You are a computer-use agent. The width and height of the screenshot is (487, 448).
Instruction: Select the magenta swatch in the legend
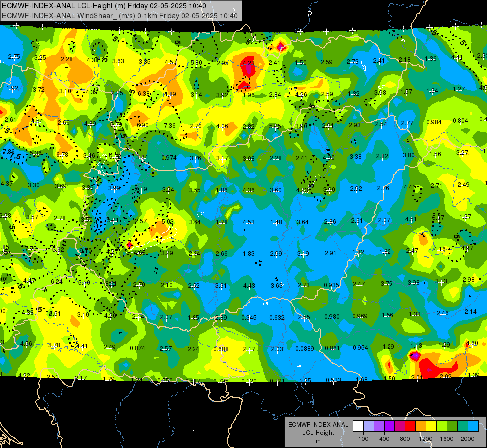[x=400, y=426]
